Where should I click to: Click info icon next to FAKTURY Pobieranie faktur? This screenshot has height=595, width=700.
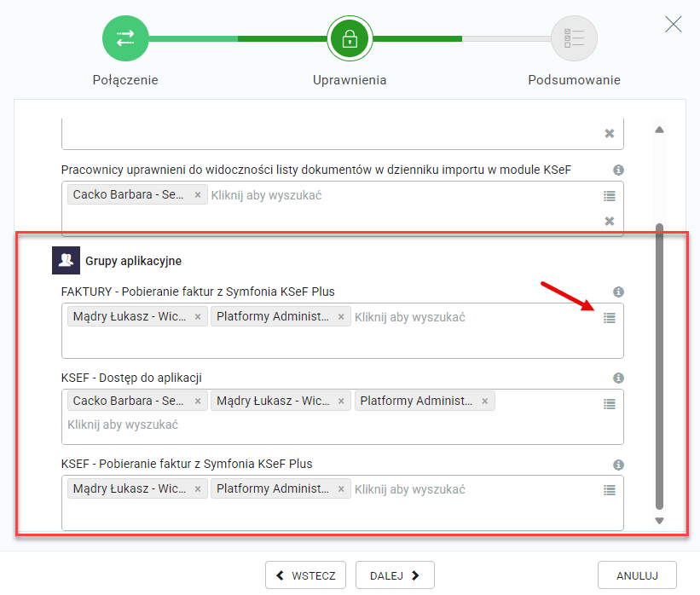tap(619, 292)
